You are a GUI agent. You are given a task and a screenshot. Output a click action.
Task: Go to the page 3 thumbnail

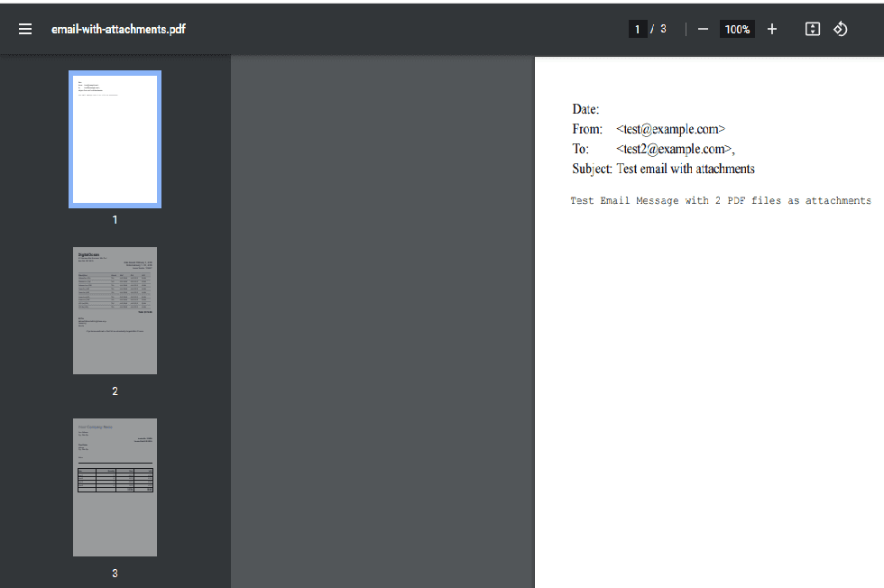click(115, 487)
